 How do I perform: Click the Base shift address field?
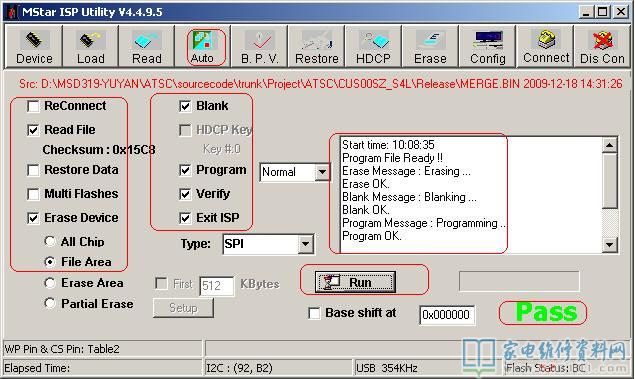pyautogui.click(x=447, y=315)
